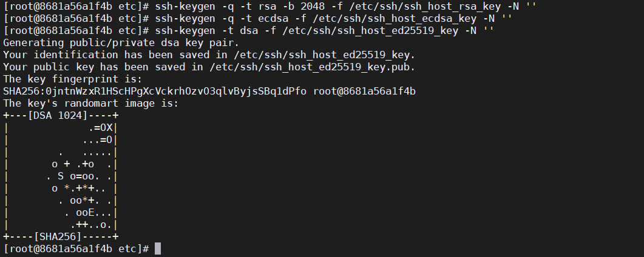Click the first ssh-keygen command word
Screen dimensions: 644x257
coord(185,7)
